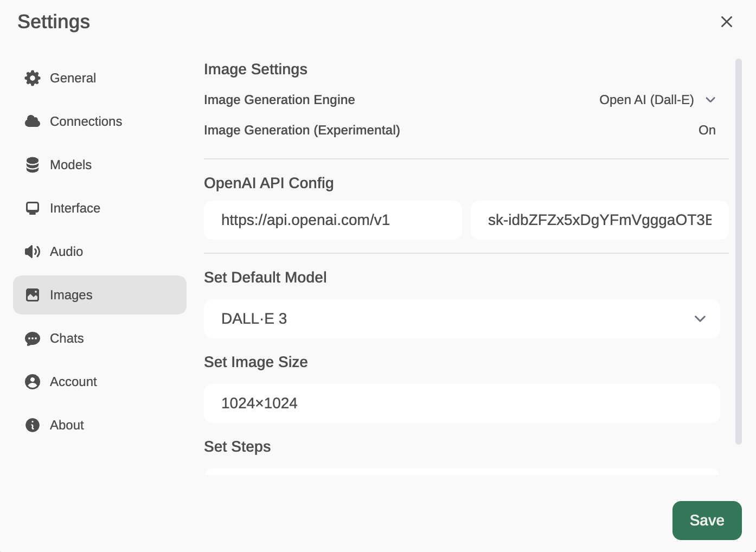This screenshot has height=552, width=756.
Task: Click the Connections cloud icon
Action: [x=33, y=121]
